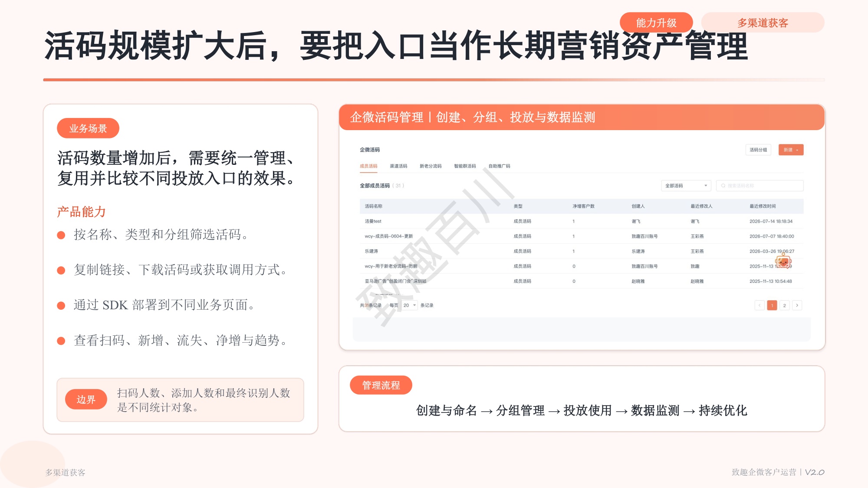Click the 业务场景 label
The image size is (868, 488).
click(x=88, y=128)
